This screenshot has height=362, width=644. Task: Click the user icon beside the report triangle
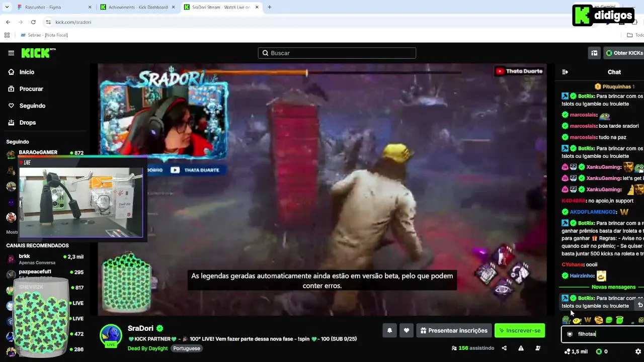tap(538, 348)
